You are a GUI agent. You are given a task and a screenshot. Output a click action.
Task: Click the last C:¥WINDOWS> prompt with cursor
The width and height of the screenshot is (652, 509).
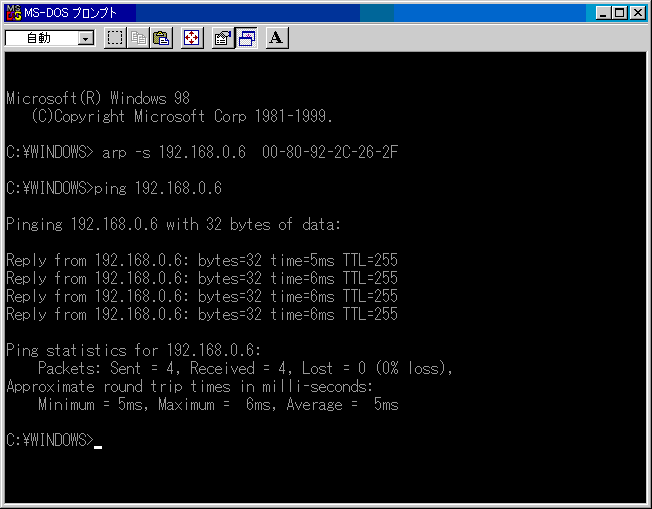coord(54,440)
